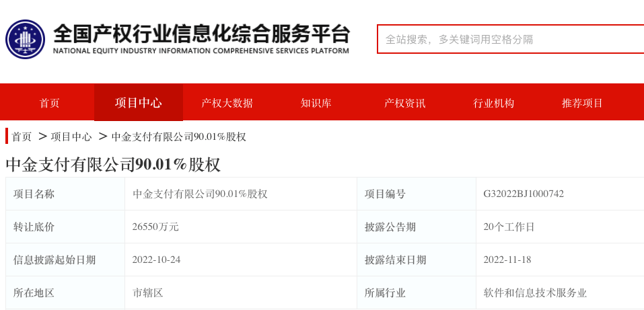
Task: Open the 产权大数据 menu item
Action: 227,103
